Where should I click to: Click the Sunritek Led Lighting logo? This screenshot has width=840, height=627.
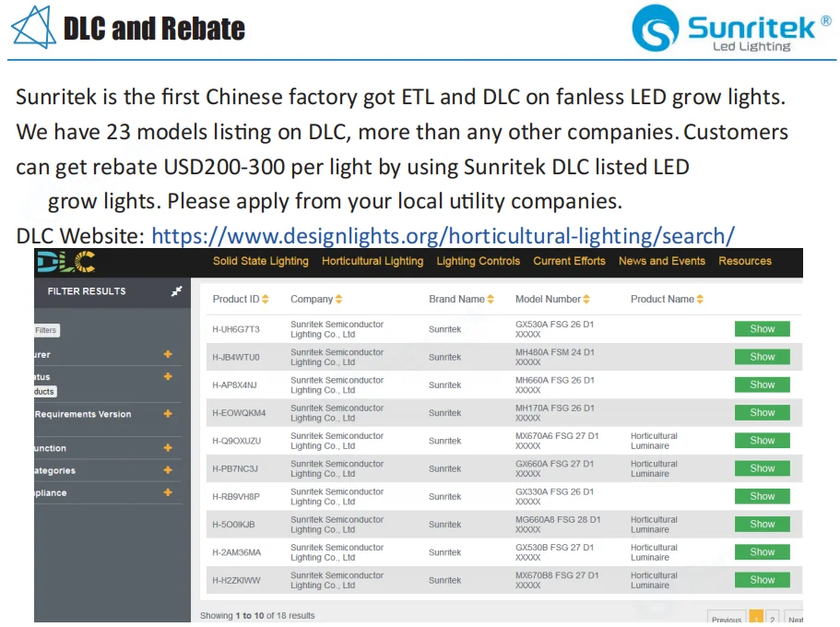click(x=731, y=29)
